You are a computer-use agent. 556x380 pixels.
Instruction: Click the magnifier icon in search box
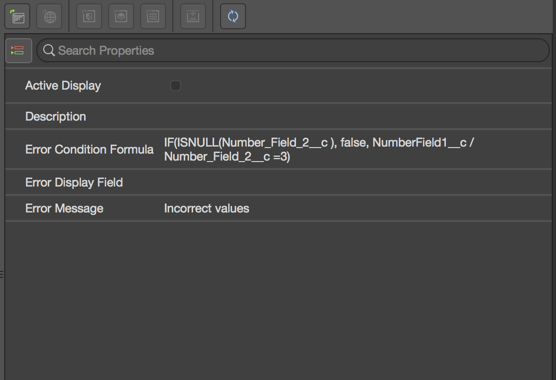[49, 50]
